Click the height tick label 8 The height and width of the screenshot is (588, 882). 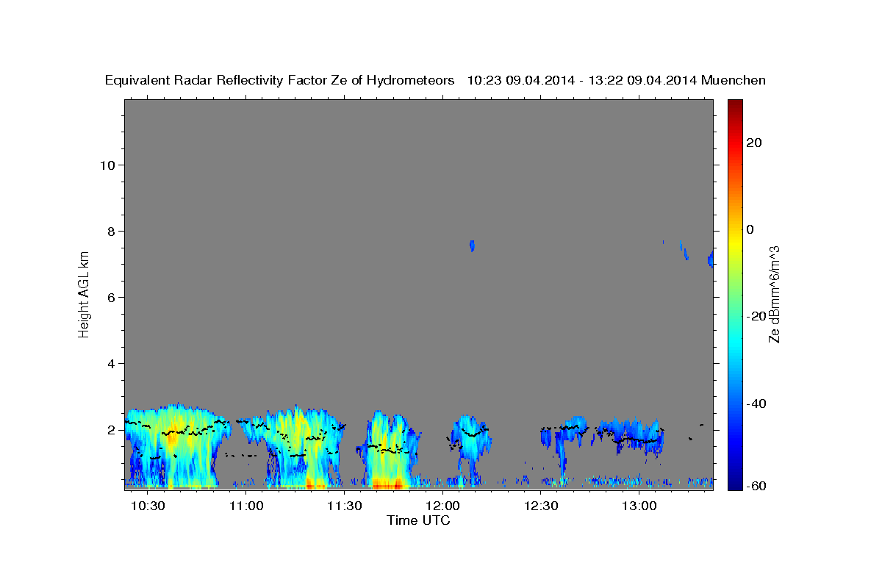(111, 231)
